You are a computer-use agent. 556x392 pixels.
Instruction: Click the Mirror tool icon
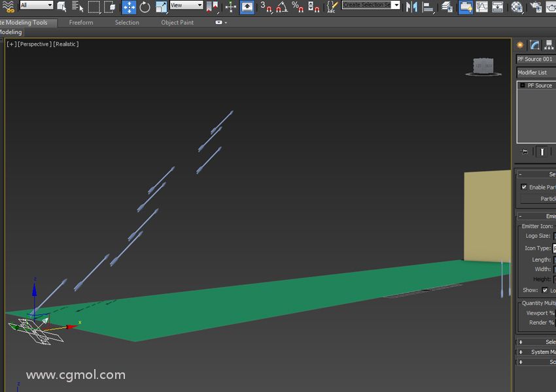pyautogui.click(x=411, y=7)
